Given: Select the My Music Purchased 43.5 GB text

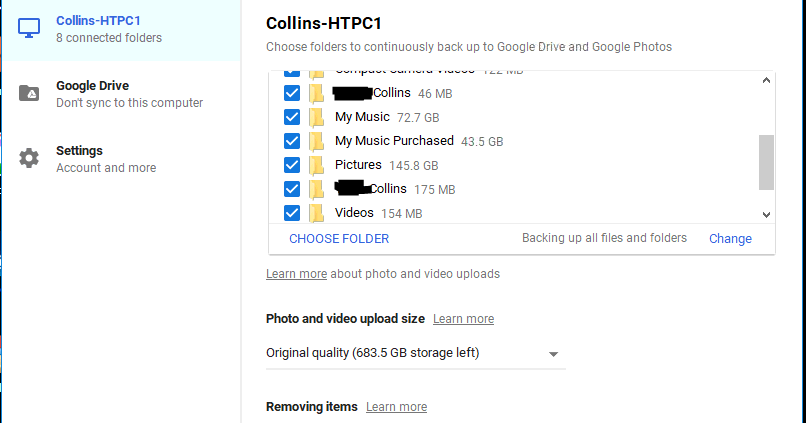Looking at the screenshot, I should click(419, 141).
